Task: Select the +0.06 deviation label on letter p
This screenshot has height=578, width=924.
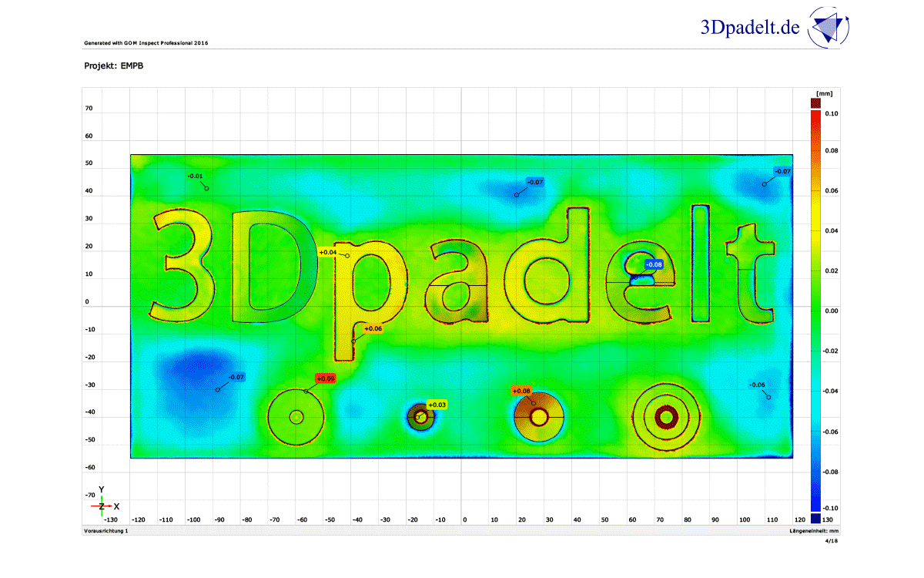Action: click(373, 328)
